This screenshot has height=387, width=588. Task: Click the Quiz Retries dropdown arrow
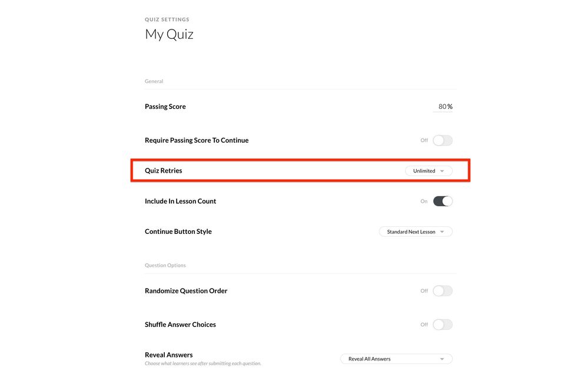pyautogui.click(x=443, y=171)
